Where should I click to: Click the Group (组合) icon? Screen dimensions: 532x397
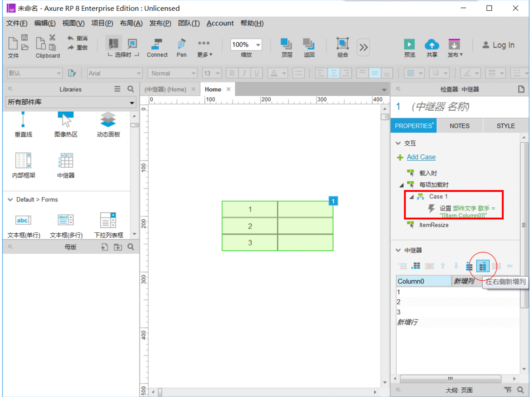coord(343,44)
